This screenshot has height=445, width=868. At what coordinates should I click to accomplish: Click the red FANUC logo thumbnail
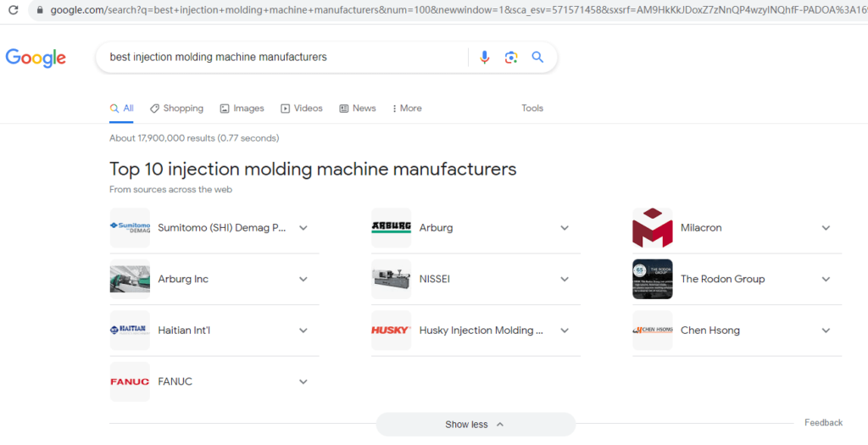pos(130,381)
